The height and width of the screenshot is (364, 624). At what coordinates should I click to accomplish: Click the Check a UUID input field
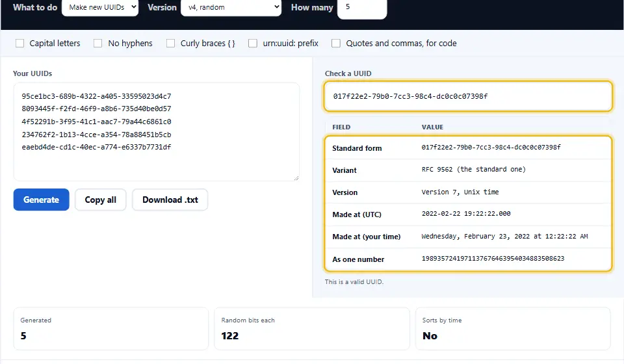coord(468,96)
